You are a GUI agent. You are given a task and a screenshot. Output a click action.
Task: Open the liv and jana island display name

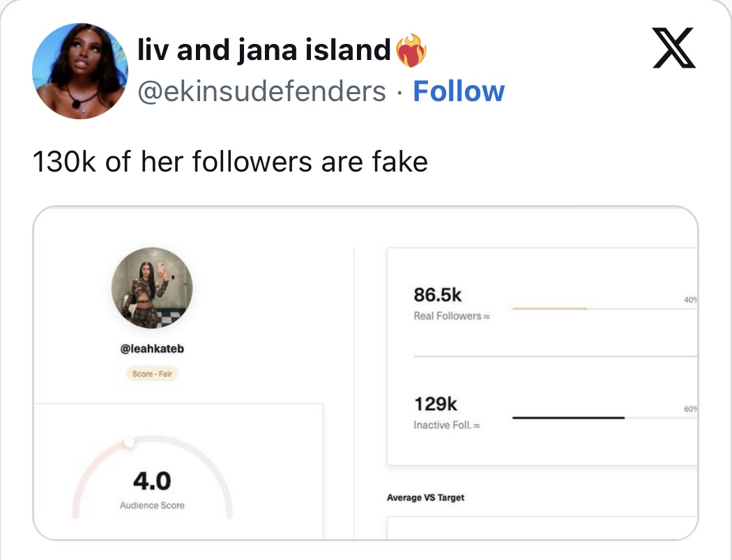pyautogui.click(x=264, y=50)
